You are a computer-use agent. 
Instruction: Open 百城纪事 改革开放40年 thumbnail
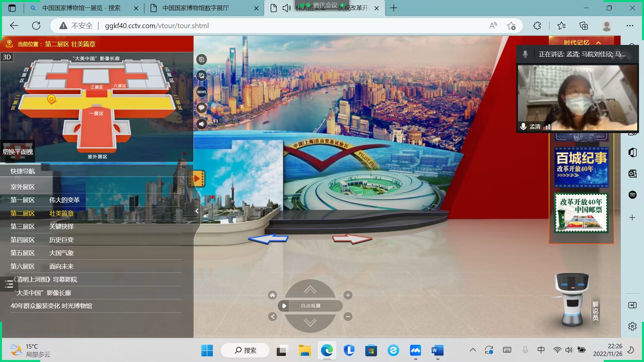click(x=581, y=167)
